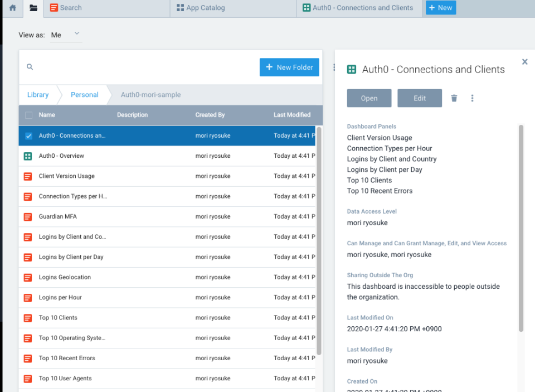Delete dashboard with trash icon
The width and height of the screenshot is (535, 392).
454,98
